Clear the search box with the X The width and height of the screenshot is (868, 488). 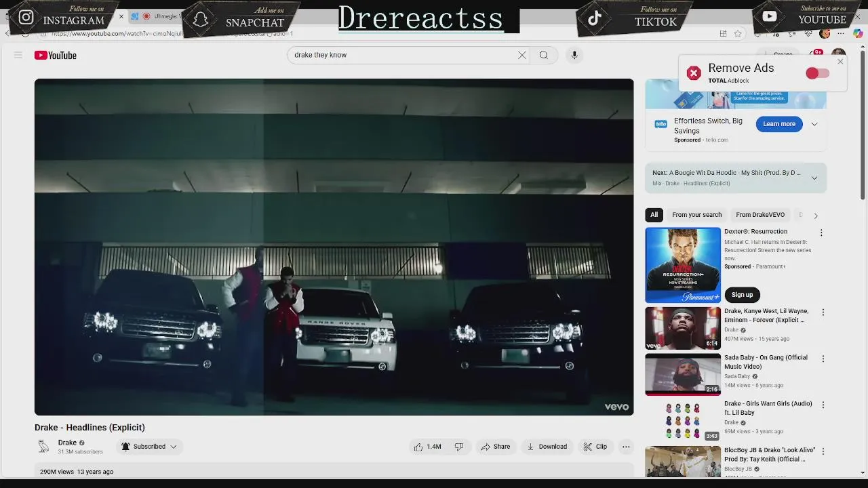(522, 55)
